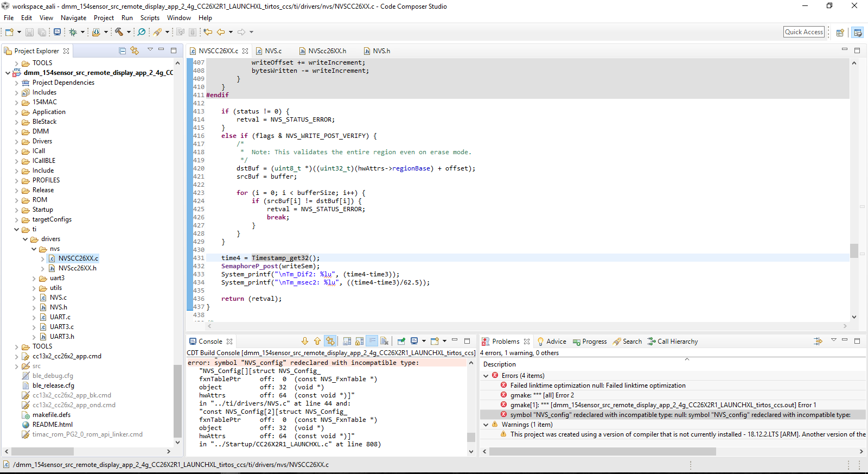Close the Console view tab
This screenshot has width=868, height=474.
229,342
